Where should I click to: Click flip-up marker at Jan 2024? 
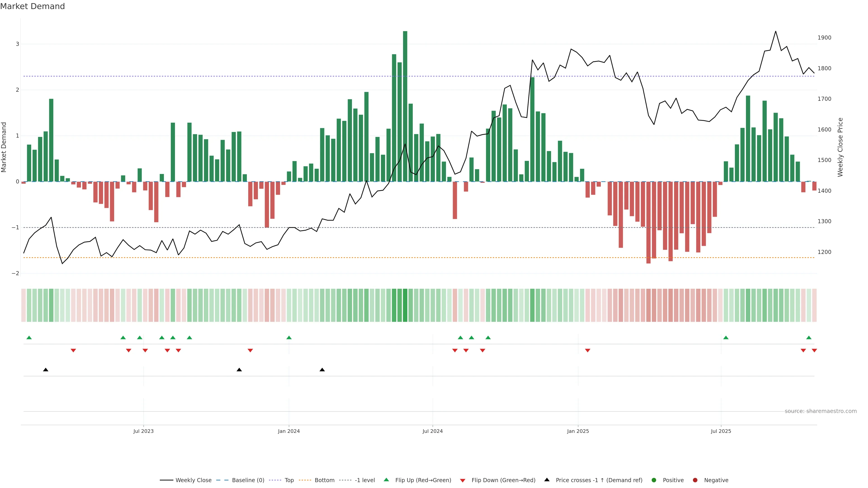point(289,338)
